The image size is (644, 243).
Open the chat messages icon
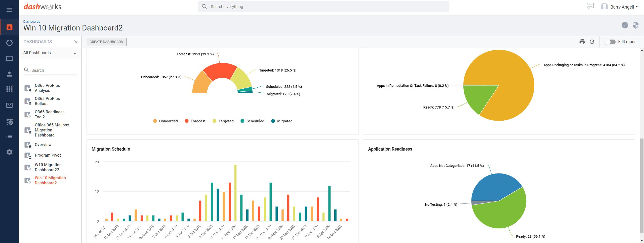point(590,6)
